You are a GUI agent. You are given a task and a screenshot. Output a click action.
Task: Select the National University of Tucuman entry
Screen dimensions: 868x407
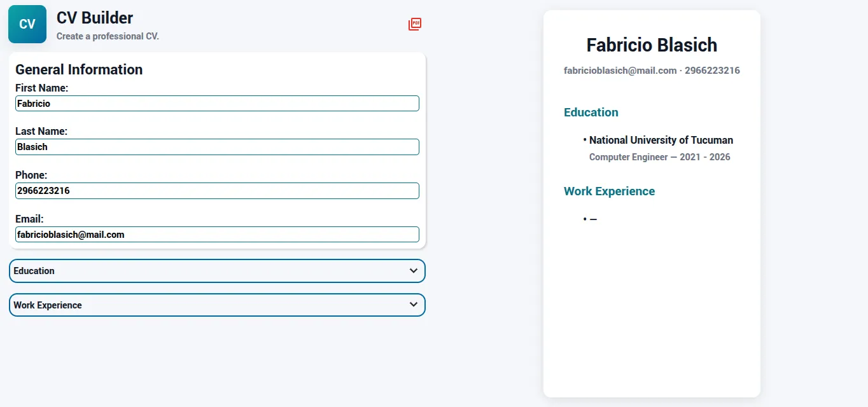tap(662, 140)
